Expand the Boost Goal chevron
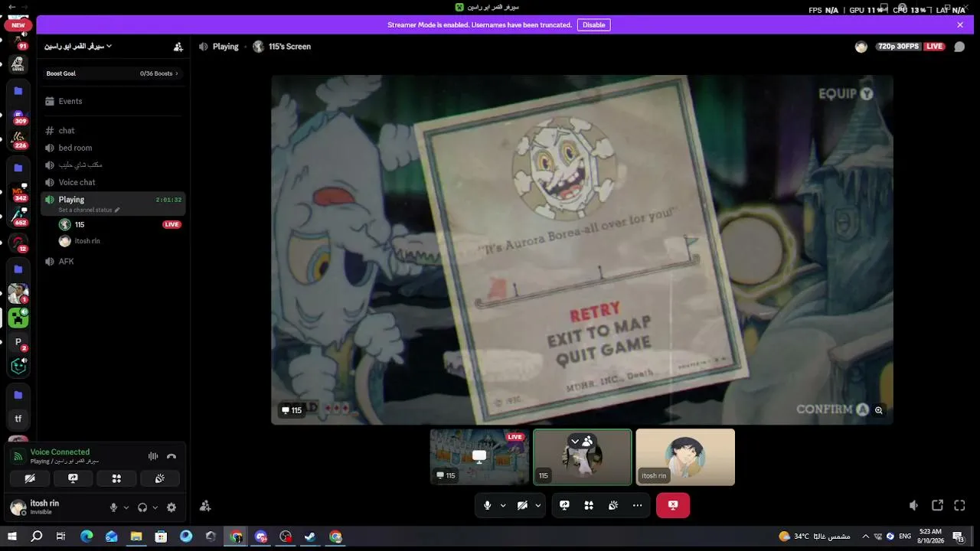 click(x=177, y=73)
